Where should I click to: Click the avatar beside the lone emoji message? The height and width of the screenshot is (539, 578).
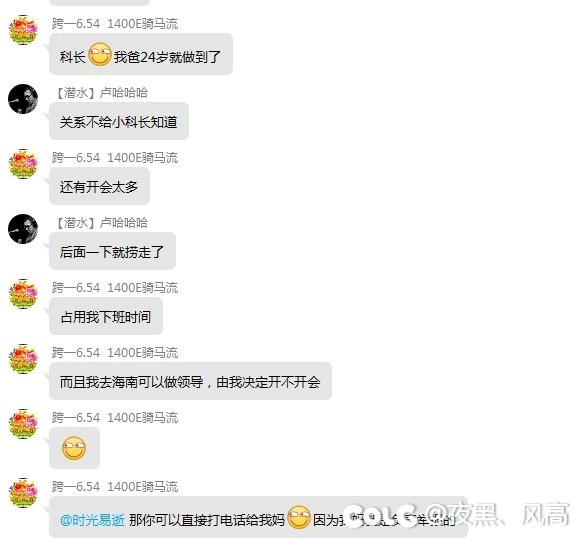(x=23, y=424)
